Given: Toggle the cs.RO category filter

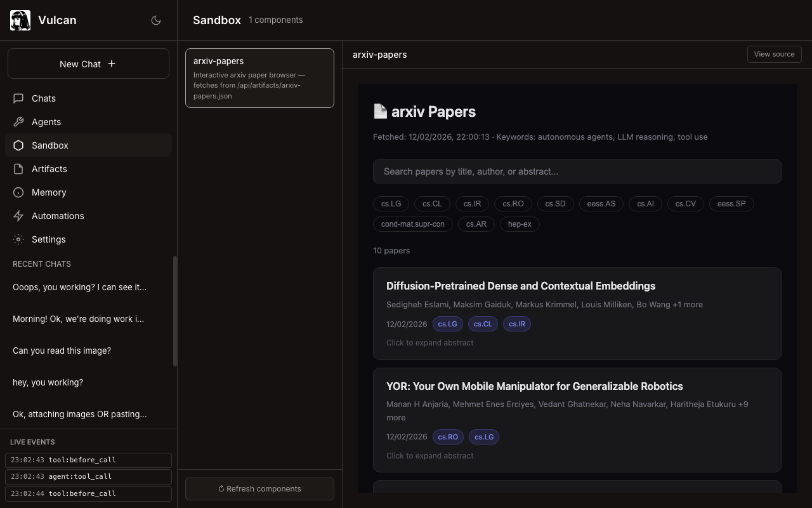Looking at the screenshot, I should (x=513, y=204).
